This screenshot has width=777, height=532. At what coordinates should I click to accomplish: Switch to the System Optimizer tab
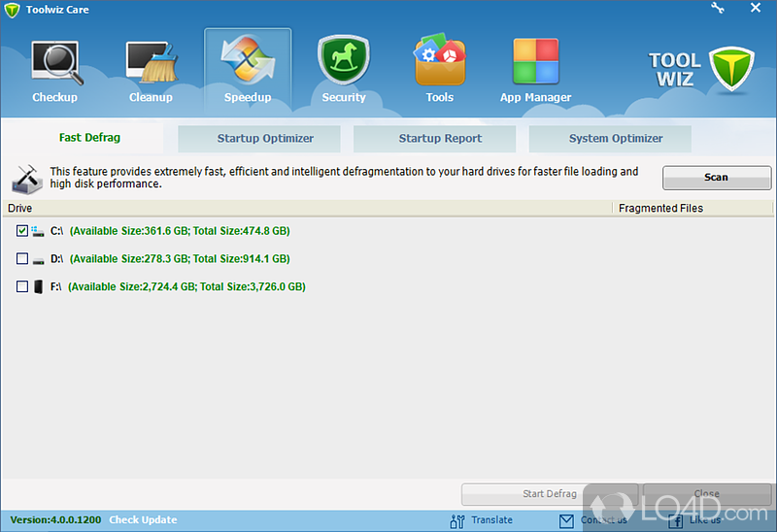[x=610, y=139]
